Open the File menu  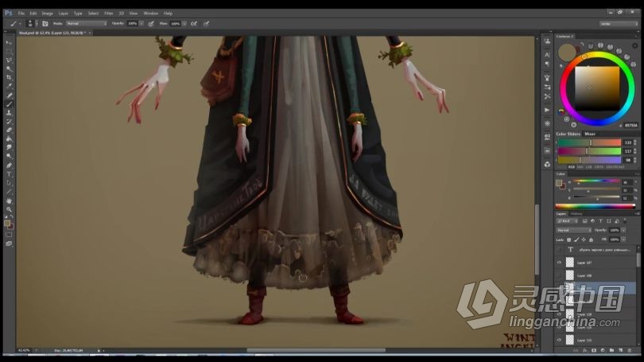21,14
